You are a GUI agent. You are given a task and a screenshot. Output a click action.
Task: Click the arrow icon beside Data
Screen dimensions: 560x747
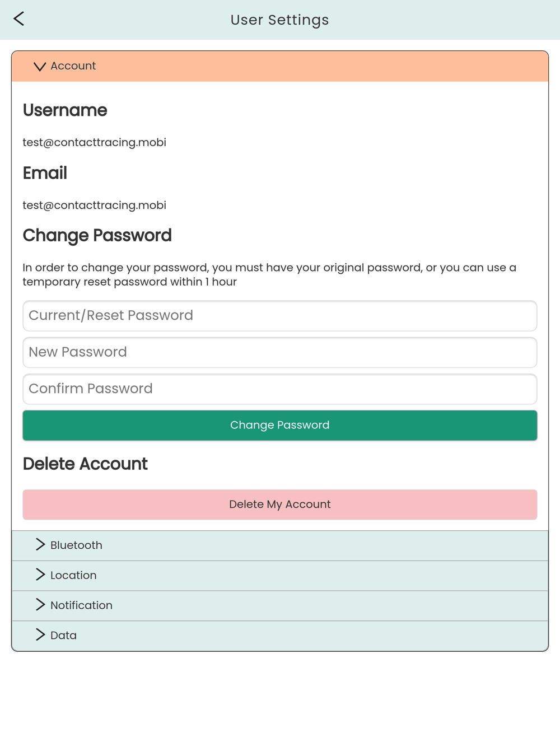click(40, 635)
